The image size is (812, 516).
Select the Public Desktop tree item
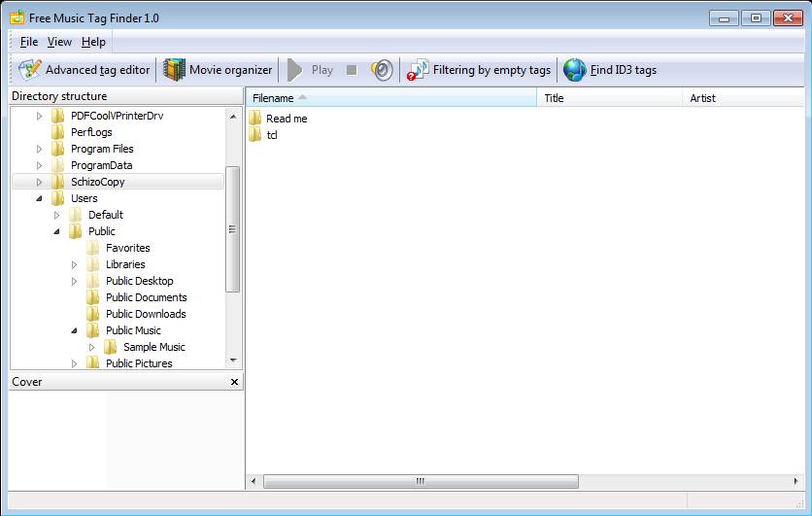pos(139,281)
